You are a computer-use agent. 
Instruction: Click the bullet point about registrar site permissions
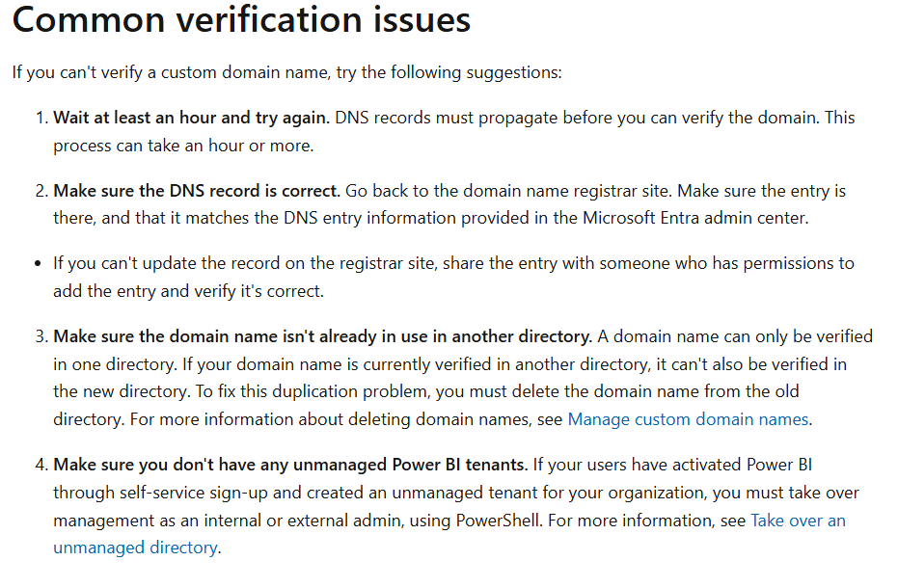(453, 277)
